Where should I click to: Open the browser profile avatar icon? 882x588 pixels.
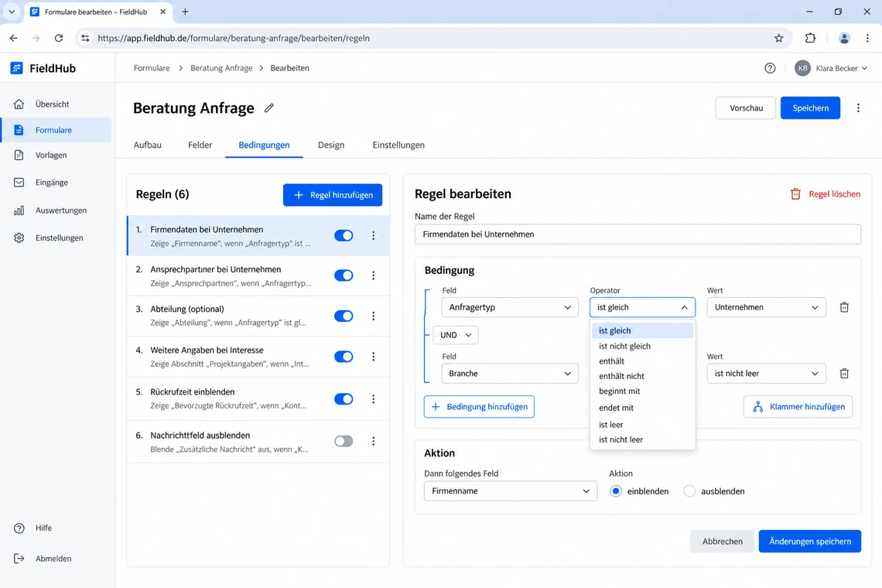tap(844, 38)
